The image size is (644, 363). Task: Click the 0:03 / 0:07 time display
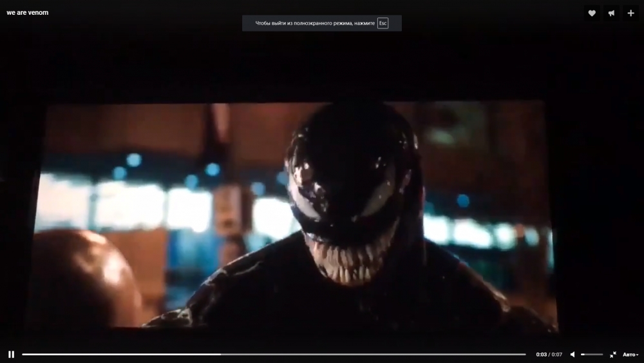(549, 355)
